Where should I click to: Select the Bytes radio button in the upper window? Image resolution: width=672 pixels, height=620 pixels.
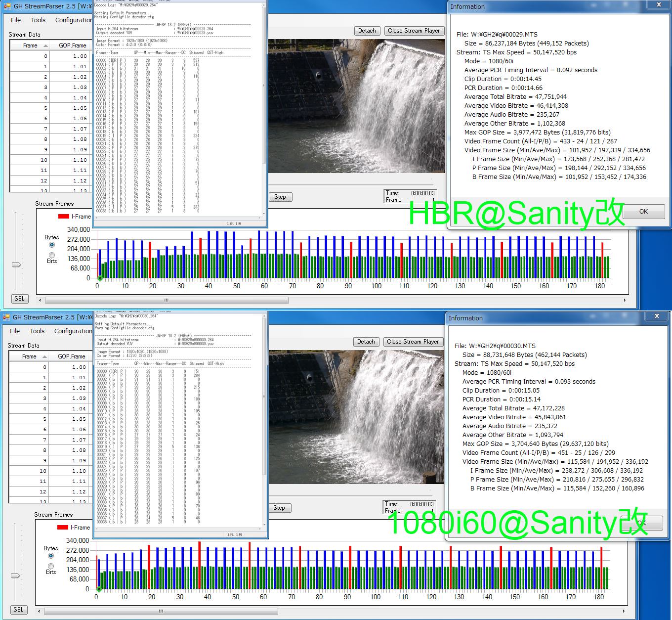(52, 245)
